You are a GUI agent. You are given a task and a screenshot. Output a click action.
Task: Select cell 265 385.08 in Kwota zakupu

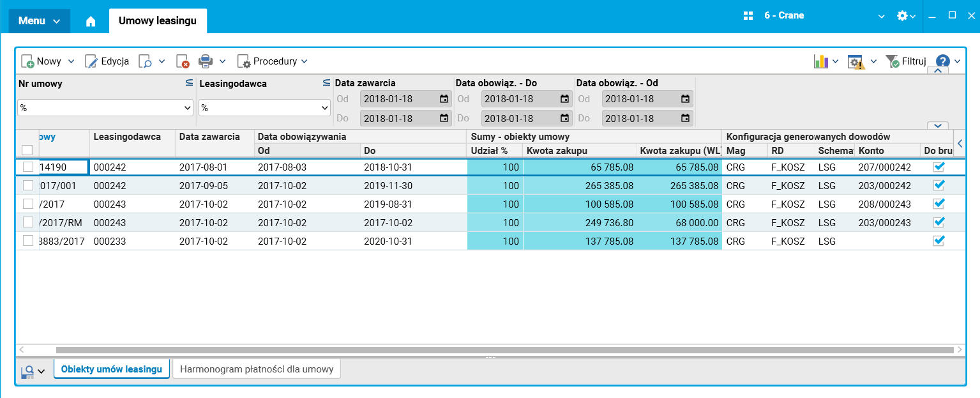tap(580, 185)
